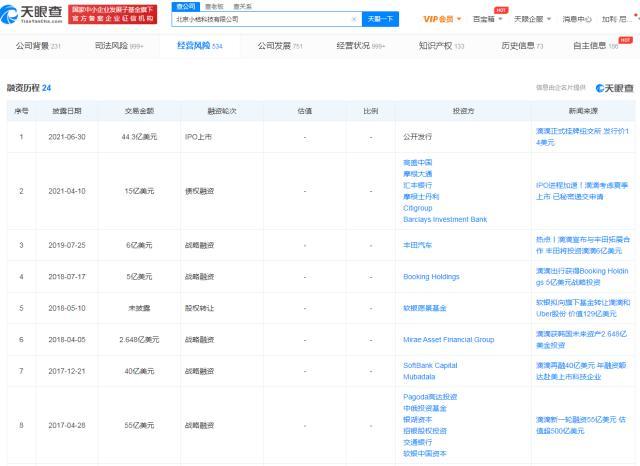Click the 天眼查 logo

pos(31,14)
